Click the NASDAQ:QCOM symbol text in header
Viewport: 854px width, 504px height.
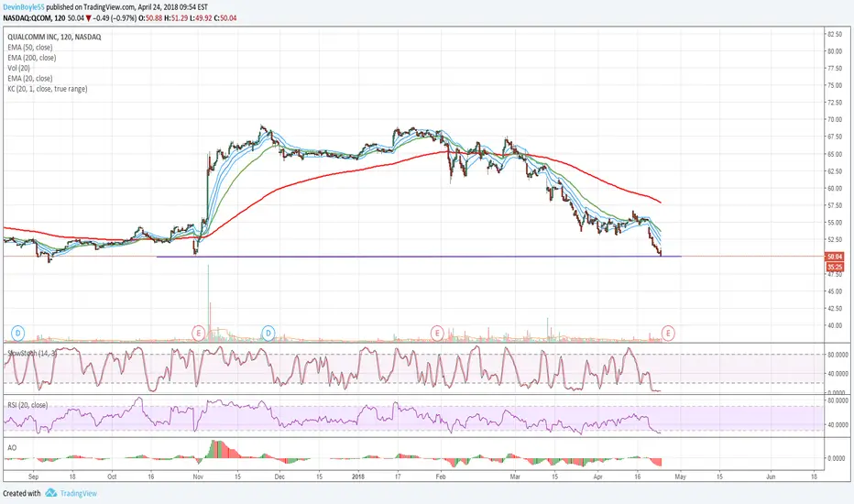[x=27, y=18]
